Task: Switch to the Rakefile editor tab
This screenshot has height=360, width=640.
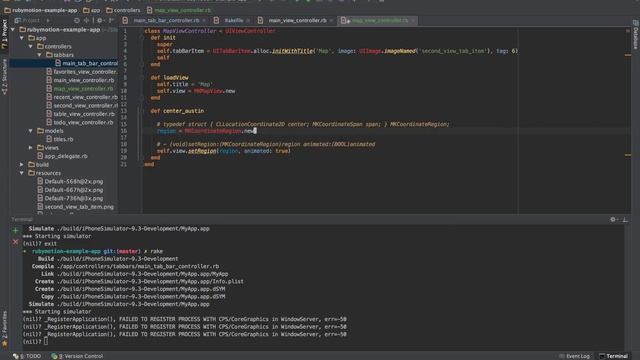Action: (x=233, y=20)
